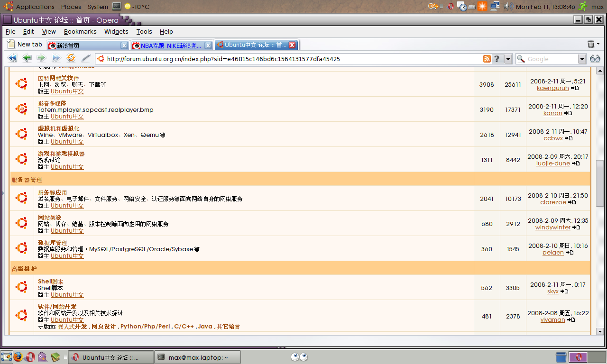Click the vertical scrollbar thumb
The image size is (607, 364).
(599, 183)
